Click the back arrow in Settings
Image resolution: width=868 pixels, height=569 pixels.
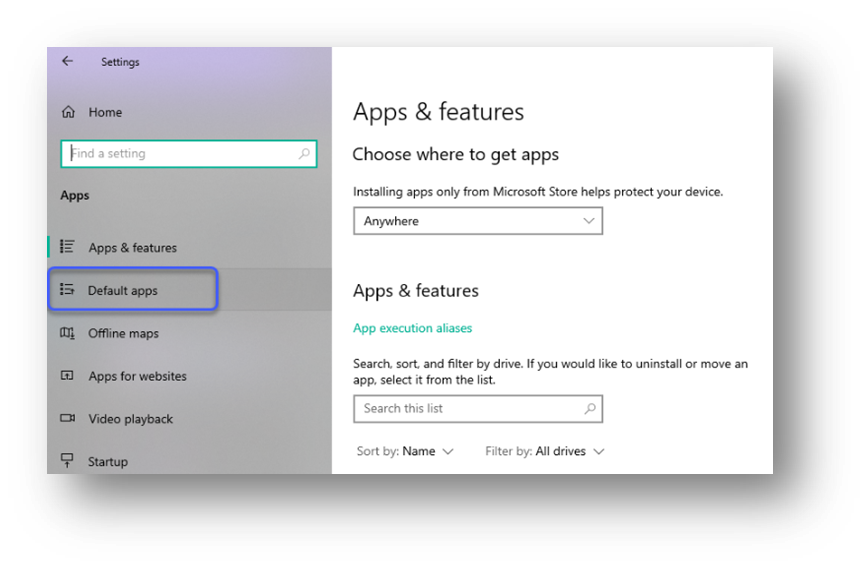coord(67,61)
